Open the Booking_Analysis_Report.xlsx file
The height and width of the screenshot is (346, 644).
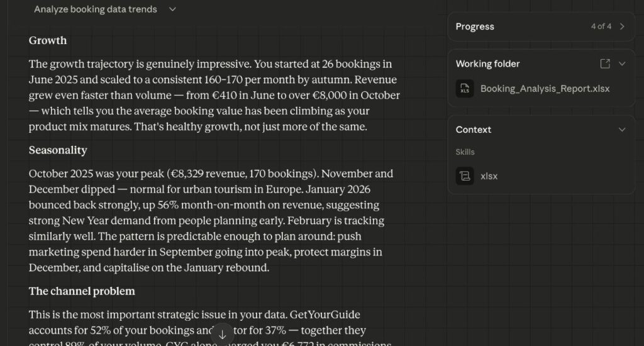pos(545,89)
